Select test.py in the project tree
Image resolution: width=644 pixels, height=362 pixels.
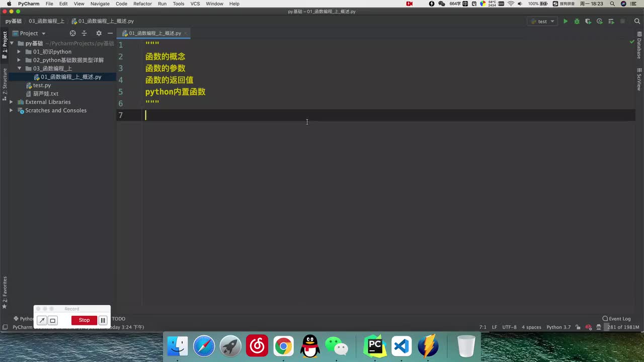coord(42,85)
